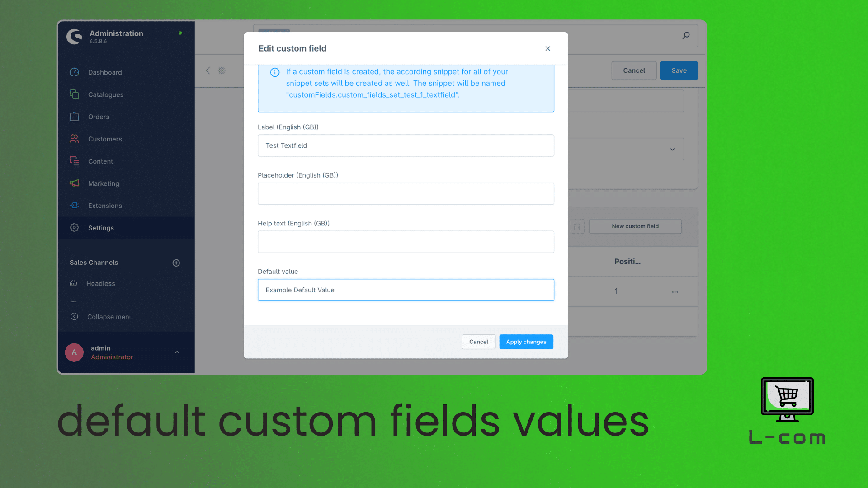The image size is (868, 488).
Task: Click the Dashboard sidebar icon
Action: click(73, 72)
